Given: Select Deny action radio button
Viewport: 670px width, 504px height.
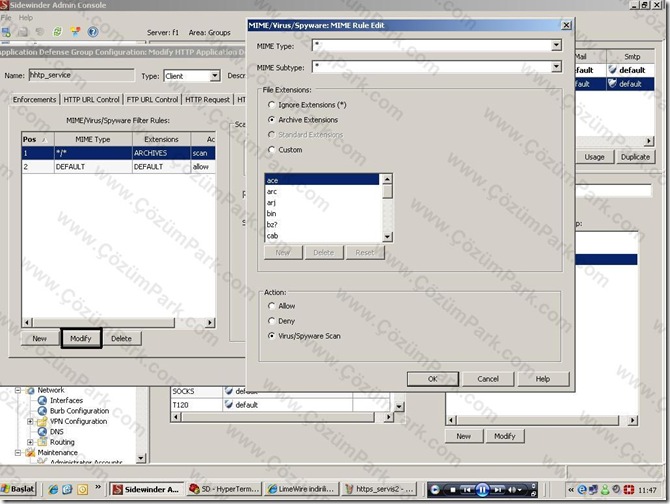Looking at the screenshot, I should click(x=271, y=321).
